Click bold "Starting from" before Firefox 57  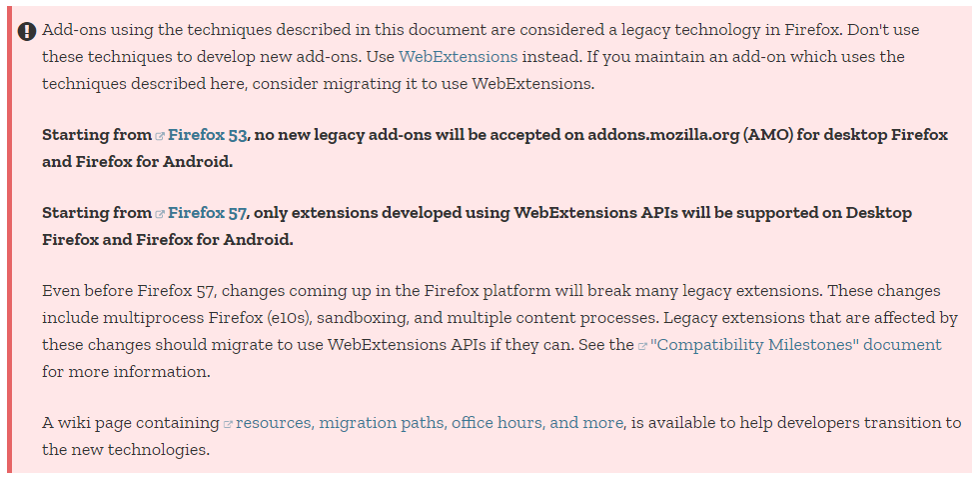click(x=96, y=213)
